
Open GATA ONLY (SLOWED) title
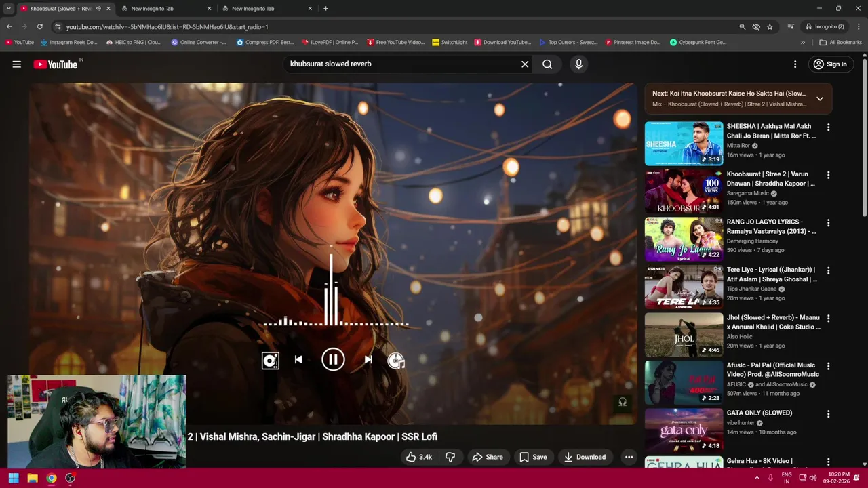tap(759, 413)
